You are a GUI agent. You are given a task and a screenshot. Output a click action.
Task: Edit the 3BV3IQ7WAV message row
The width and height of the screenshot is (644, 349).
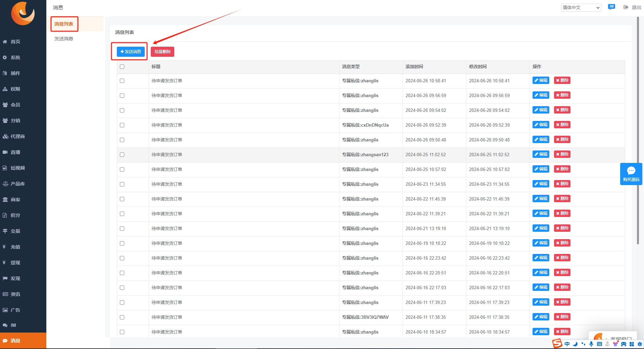click(541, 317)
